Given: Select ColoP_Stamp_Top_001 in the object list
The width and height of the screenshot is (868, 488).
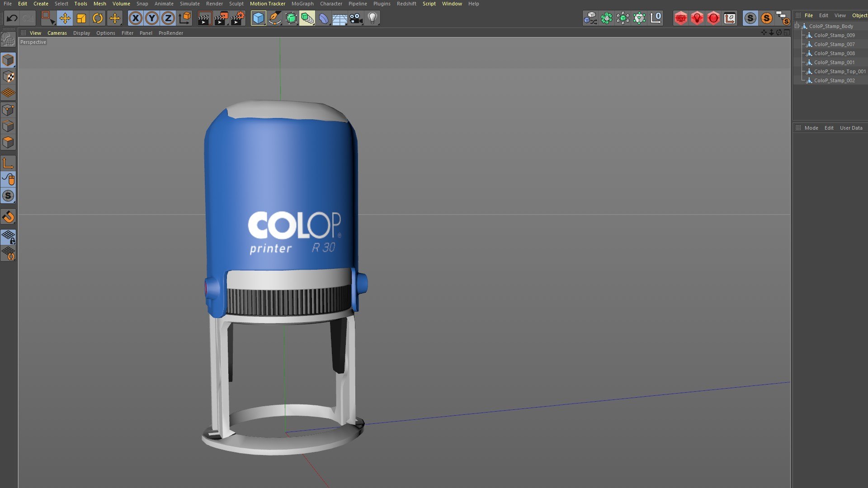Looking at the screenshot, I should [x=840, y=71].
